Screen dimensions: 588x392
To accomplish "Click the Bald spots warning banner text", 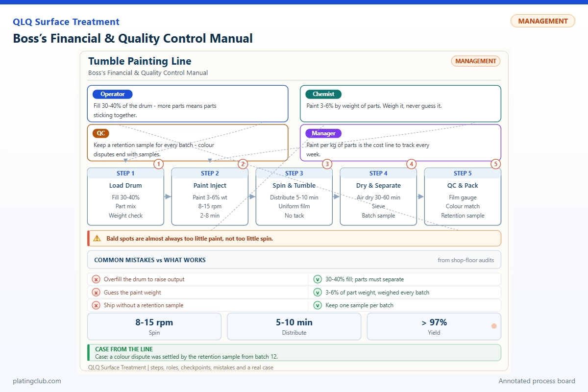I will [190, 239].
